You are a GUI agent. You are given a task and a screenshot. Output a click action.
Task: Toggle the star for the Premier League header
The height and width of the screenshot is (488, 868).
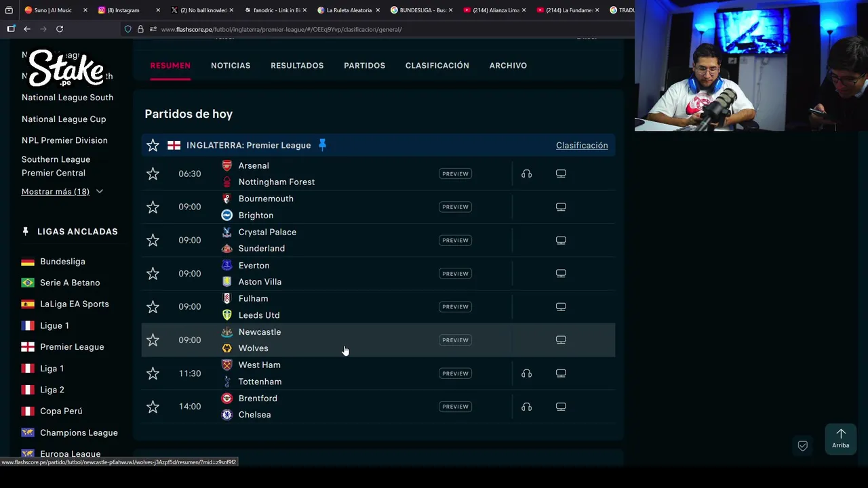[153, 145]
